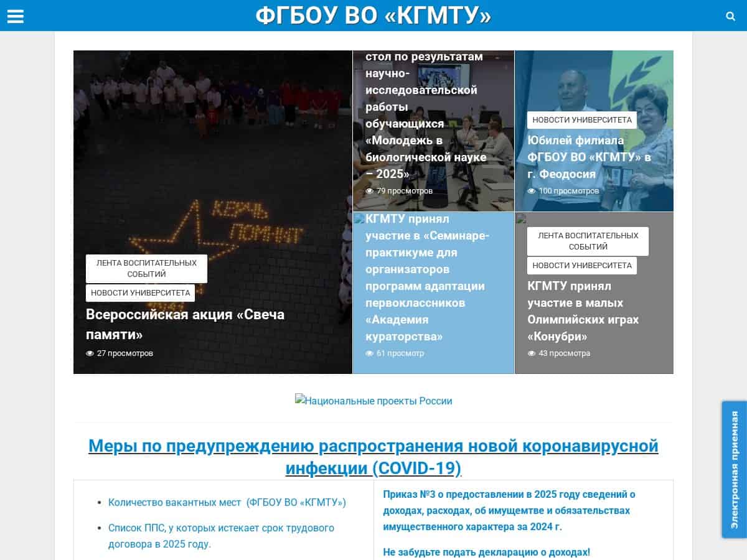The image size is (747, 560).
Task: Open the Электронная приемная side tab
Action: (x=735, y=470)
